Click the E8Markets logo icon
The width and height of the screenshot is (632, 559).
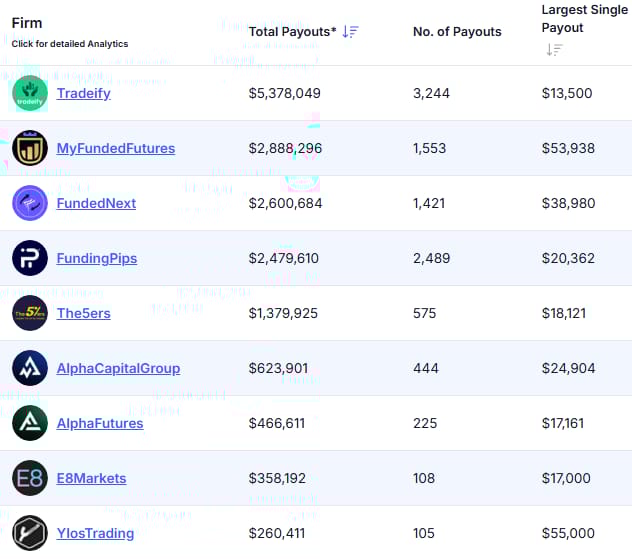click(30, 478)
